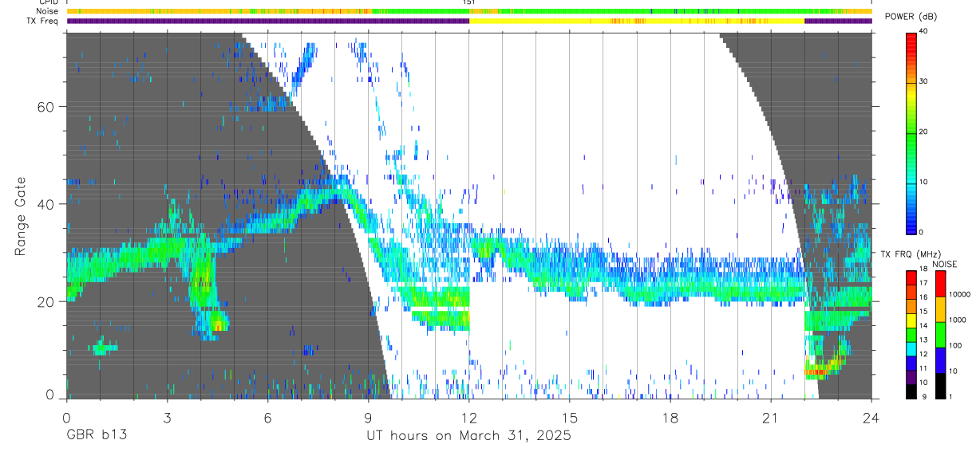Click the 24 tick on the UT hours axis
This screenshot has width=980, height=452.
click(x=871, y=418)
